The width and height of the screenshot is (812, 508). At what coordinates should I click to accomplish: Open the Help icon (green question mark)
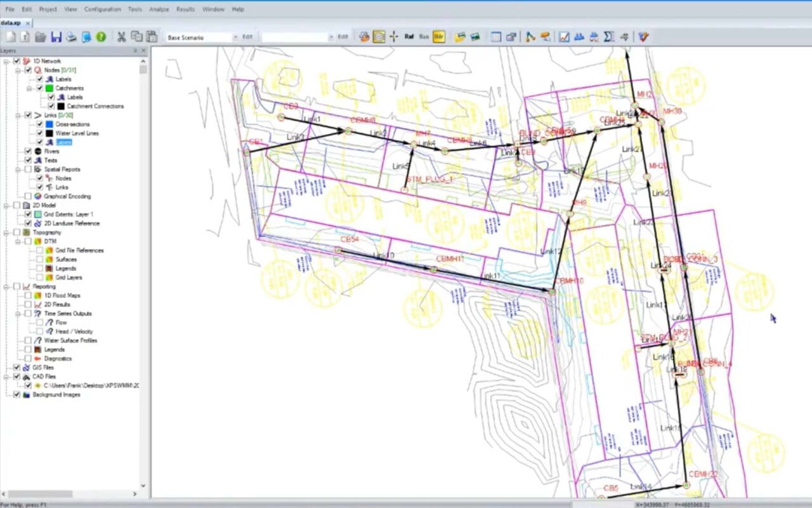coord(100,36)
